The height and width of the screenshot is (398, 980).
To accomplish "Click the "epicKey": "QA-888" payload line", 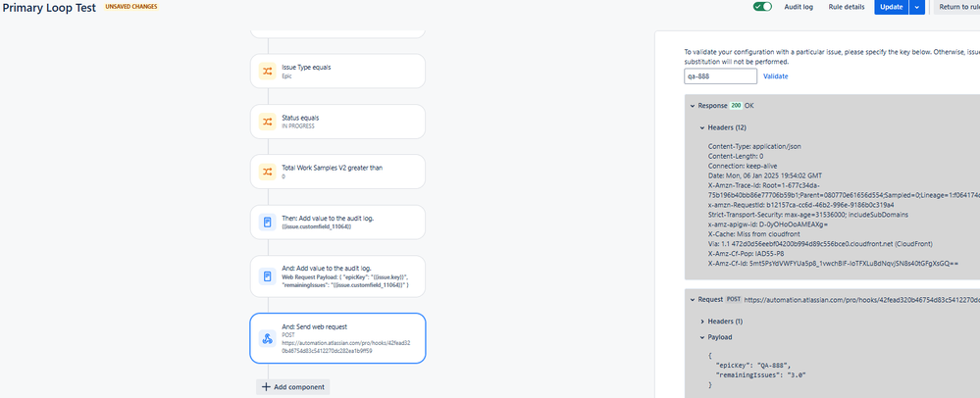I will [x=753, y=365].
